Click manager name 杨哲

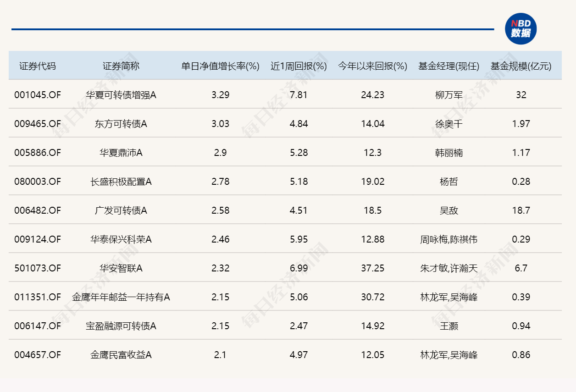449,182
